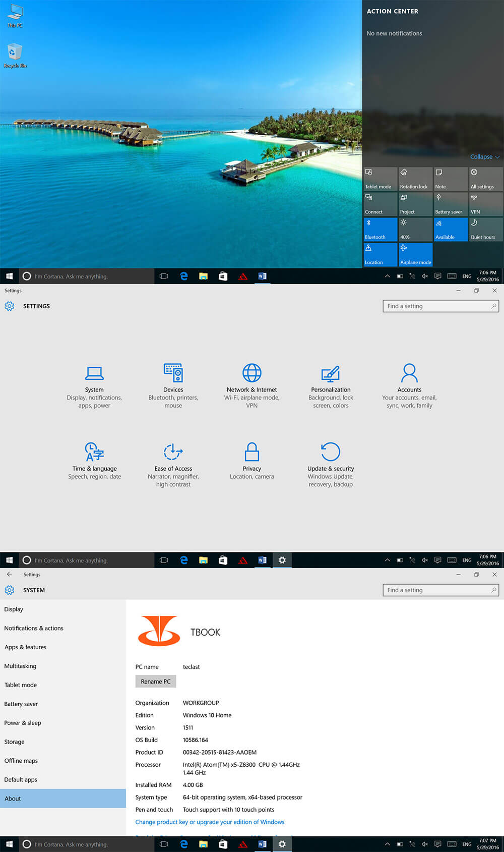Image resolution: width=504 pixels, height=852 pixels.
Task: Select Storage in the System sidebar
Action: 14,742
